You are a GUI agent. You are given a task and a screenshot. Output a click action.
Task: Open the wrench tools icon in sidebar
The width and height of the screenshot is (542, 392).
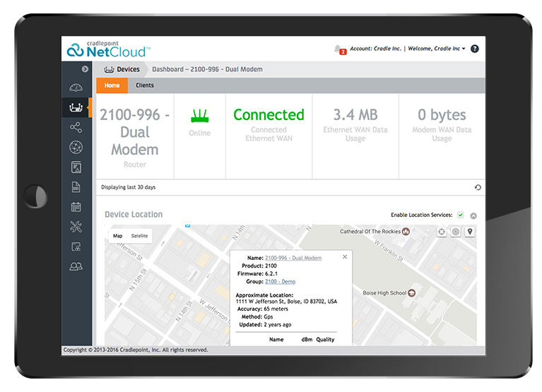pos(76,227)
